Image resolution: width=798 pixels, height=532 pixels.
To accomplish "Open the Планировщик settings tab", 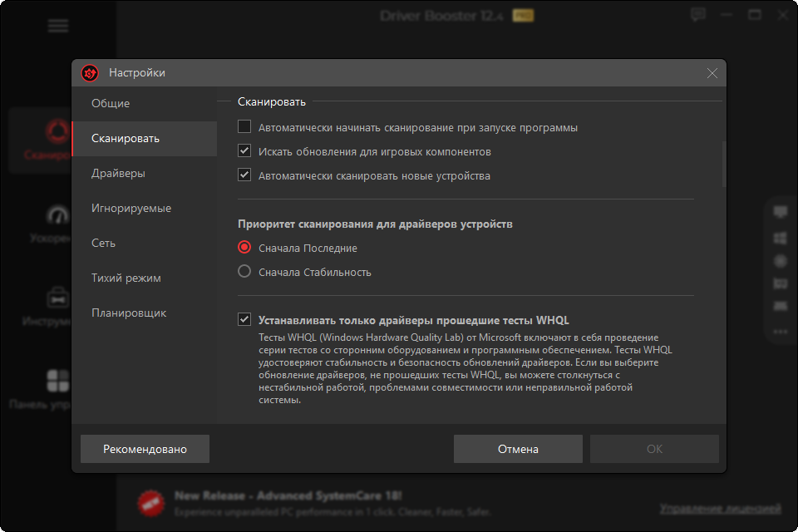I will [x=129, y=313].
